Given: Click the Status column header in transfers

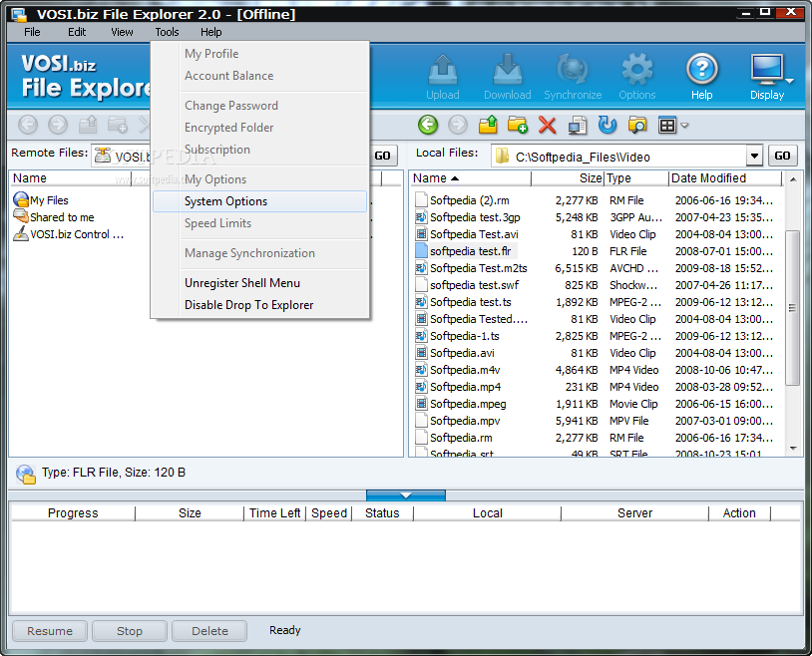Looking at the screenshot, I should tap(382, 512).
